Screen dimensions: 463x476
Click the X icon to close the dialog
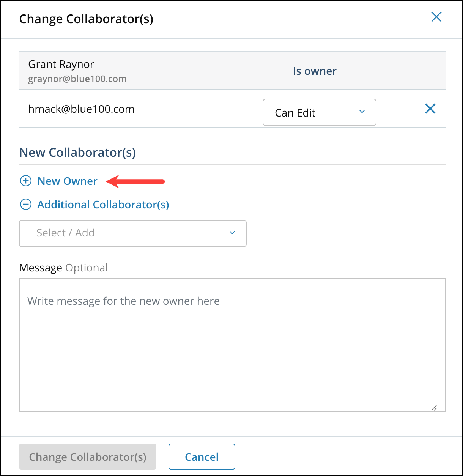436,17
